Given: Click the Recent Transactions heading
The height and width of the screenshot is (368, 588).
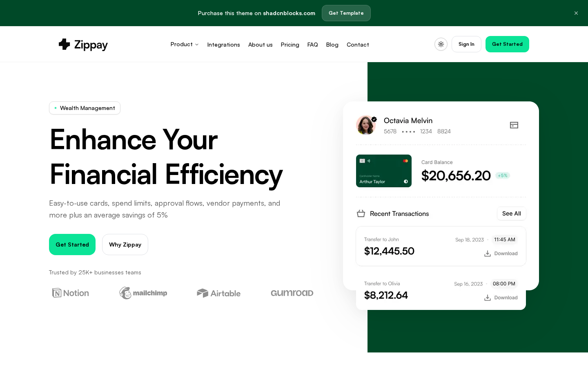Looking at the screenshot, I should pyautogui.click(x=399, y=213).
